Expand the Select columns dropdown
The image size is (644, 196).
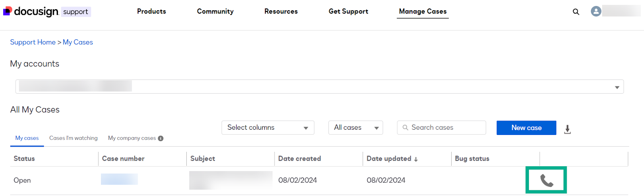tap(268, 128)
